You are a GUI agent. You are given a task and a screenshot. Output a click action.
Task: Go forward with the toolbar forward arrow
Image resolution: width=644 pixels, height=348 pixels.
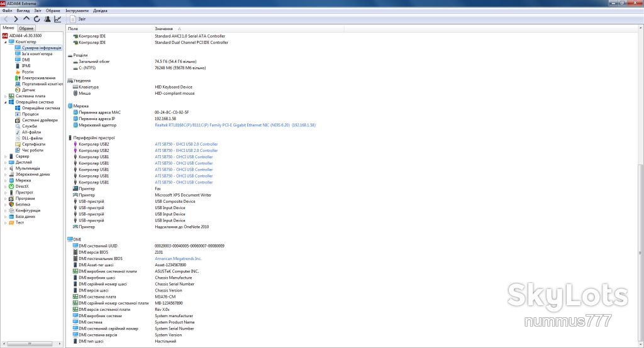16,19
